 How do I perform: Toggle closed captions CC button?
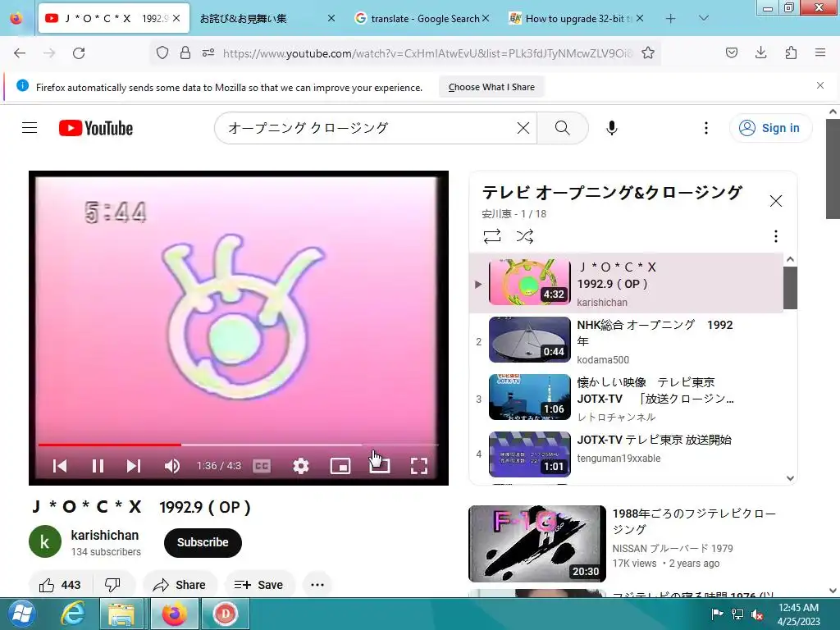tap(262, 466)
